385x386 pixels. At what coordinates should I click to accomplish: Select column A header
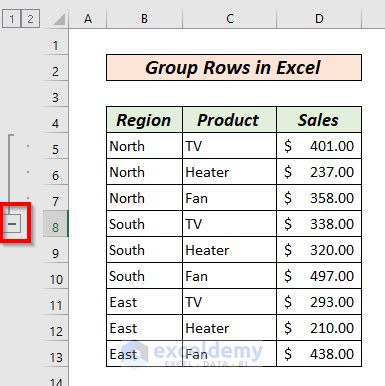88,19
